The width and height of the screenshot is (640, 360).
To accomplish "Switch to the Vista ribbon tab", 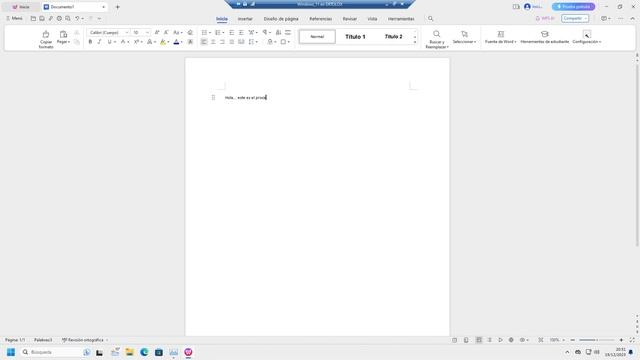I will [x=372, y=19].
